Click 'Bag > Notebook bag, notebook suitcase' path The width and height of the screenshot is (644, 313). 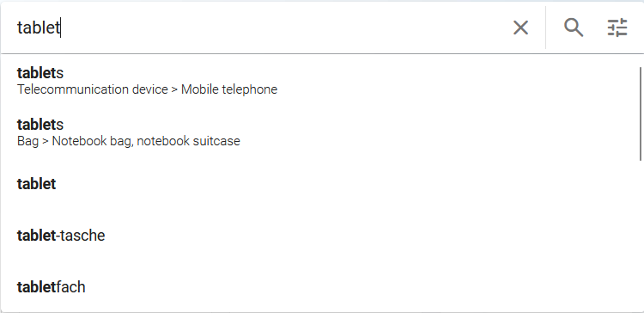click(x=129, y=141)
